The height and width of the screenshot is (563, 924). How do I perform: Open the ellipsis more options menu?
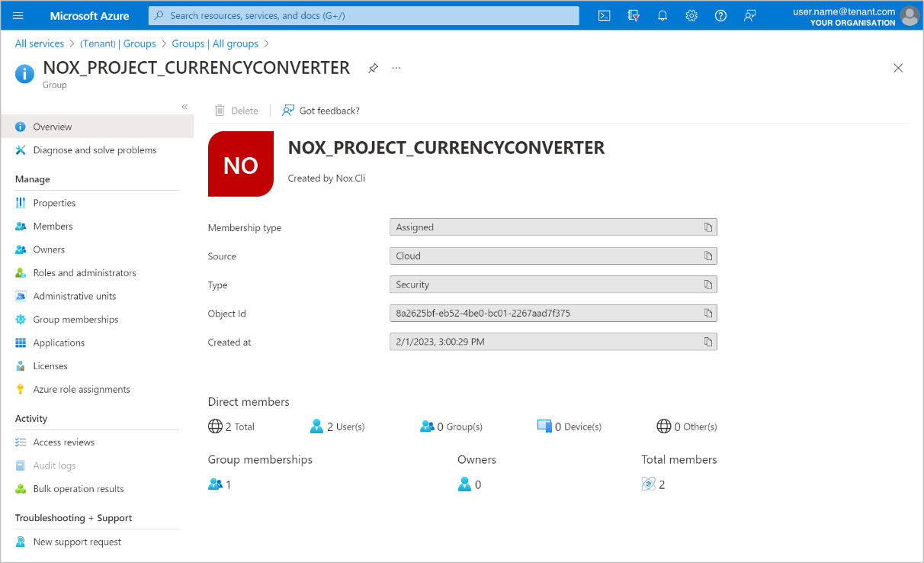tap(396, 68)
